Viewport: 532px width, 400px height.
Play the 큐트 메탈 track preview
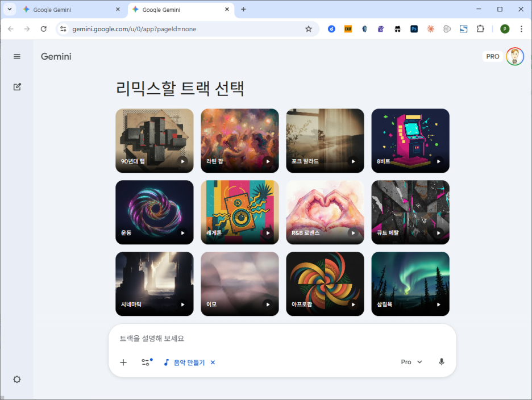click(439, 233)
